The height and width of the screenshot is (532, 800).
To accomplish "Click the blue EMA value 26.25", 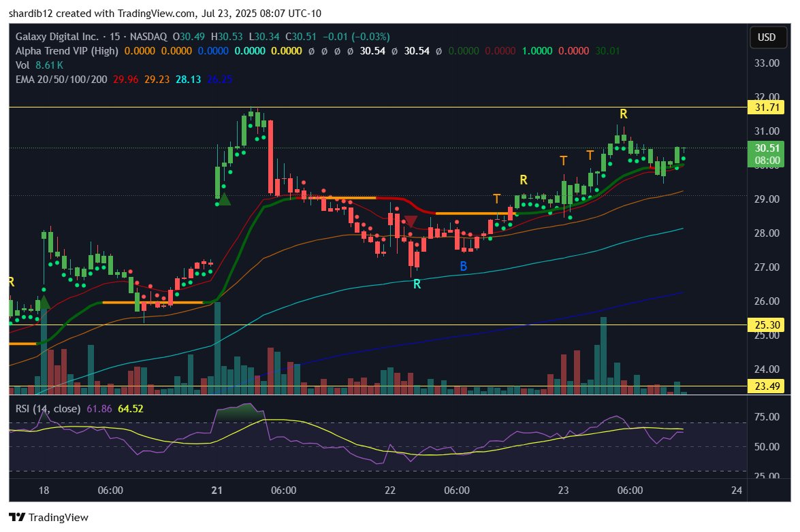I will pos(220,80).
